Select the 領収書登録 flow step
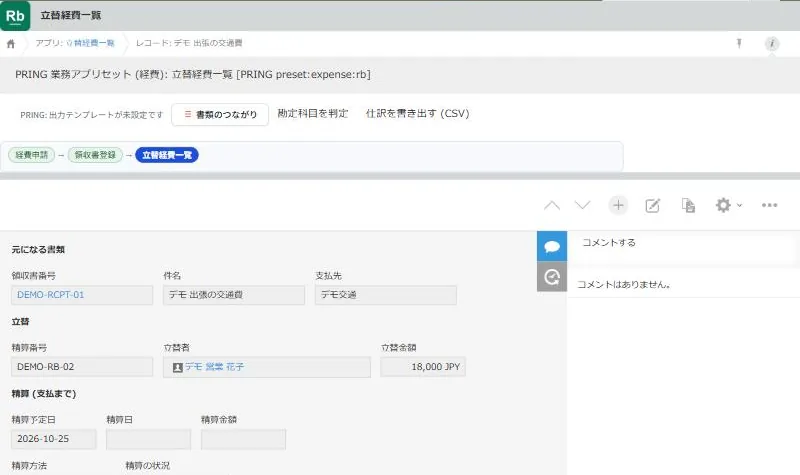 pyautogui.click(x=95, y=155)
